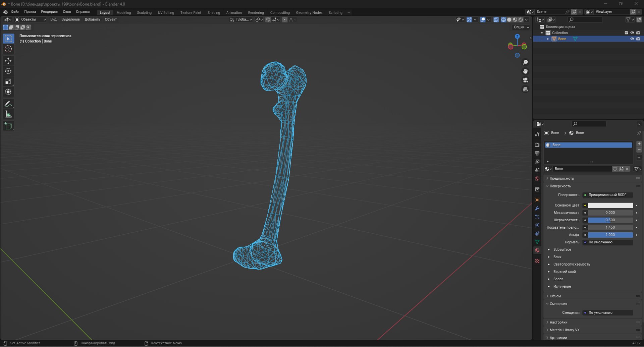Select the Measure tool
The width and height of the screenshot is (644, 347).
point(8,114)
